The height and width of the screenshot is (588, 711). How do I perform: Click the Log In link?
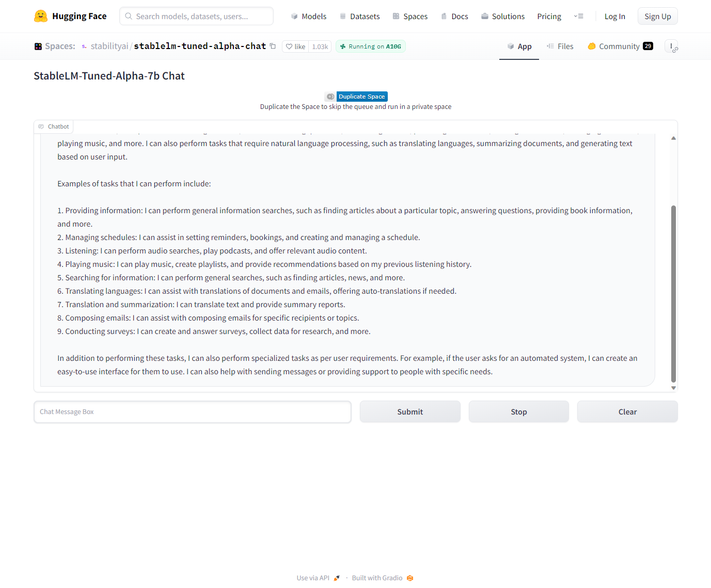(x=615, y=17)
